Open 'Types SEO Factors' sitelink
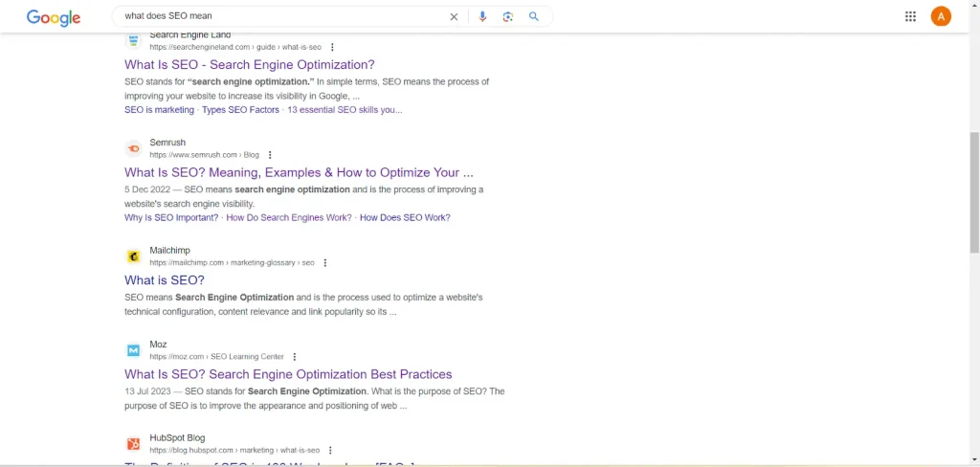980x467 pixels. tap(240, 110)
